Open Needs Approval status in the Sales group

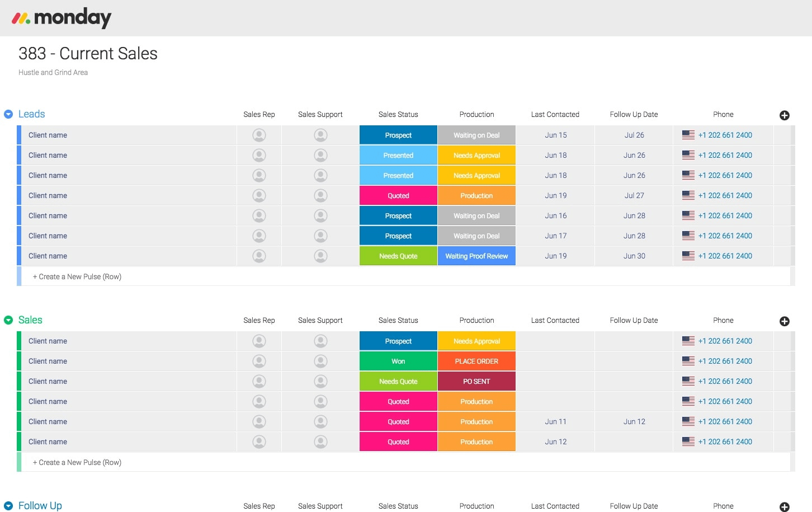[476, 341]
